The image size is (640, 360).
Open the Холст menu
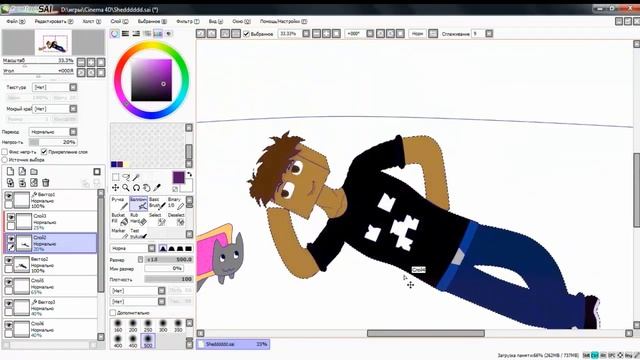tap(91, 21)
